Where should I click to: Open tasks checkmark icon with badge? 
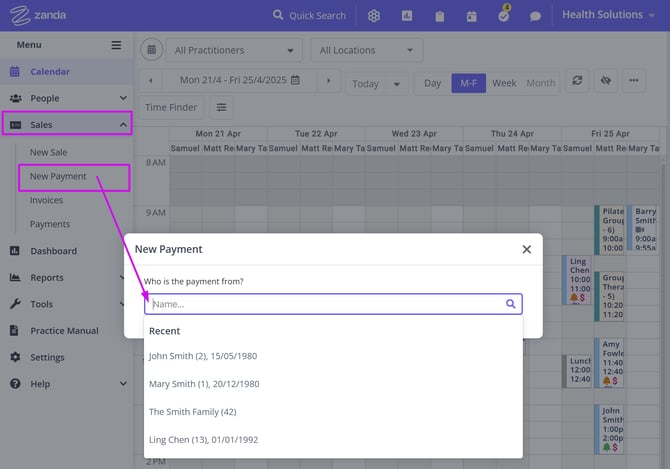tap(503, 16)
